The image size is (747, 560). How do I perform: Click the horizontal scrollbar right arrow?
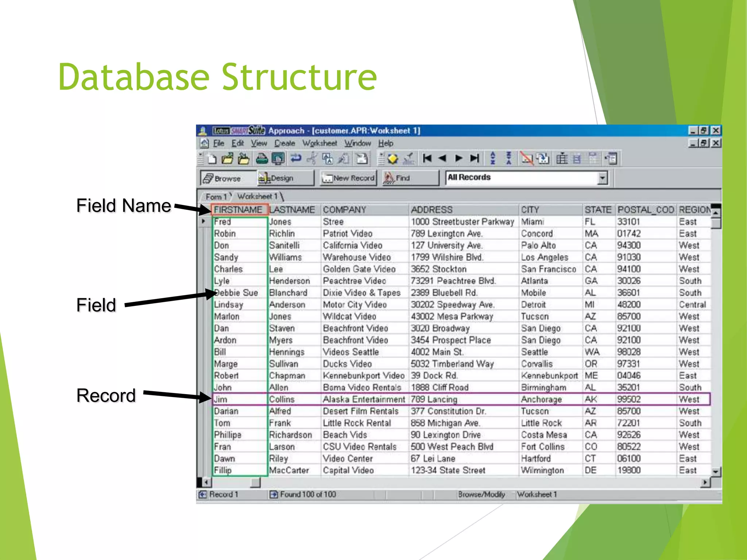tap(705, 482)
